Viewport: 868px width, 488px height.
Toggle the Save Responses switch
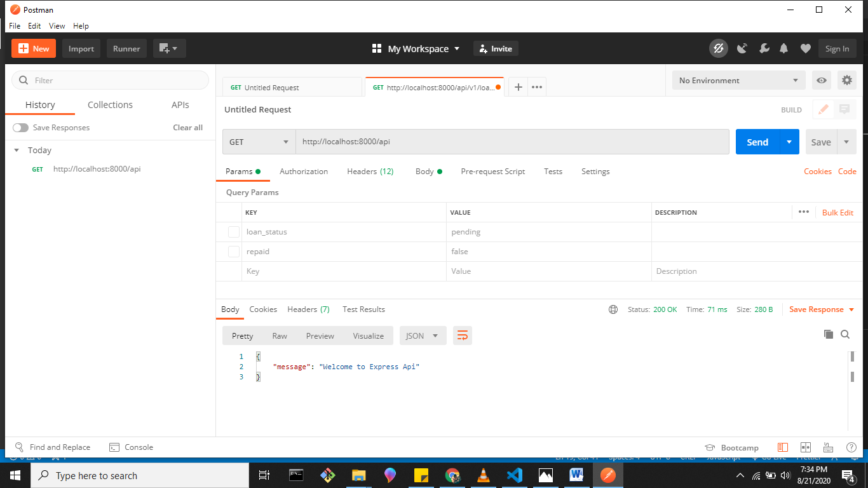point(20,128)
